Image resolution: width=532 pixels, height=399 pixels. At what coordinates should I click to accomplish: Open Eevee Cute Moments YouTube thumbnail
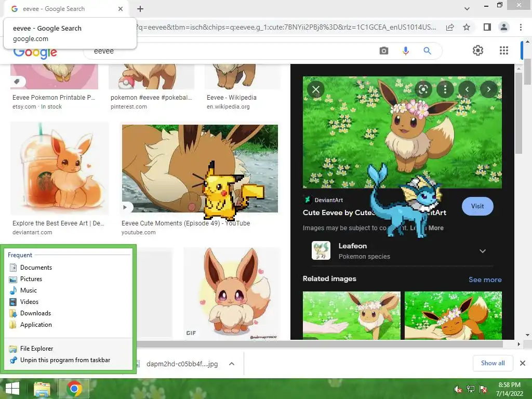(x=200, y=168)
